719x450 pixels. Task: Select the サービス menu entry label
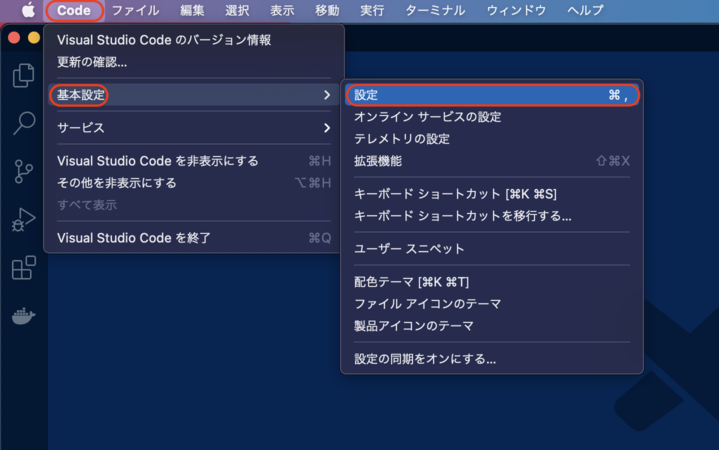point(81,128)
